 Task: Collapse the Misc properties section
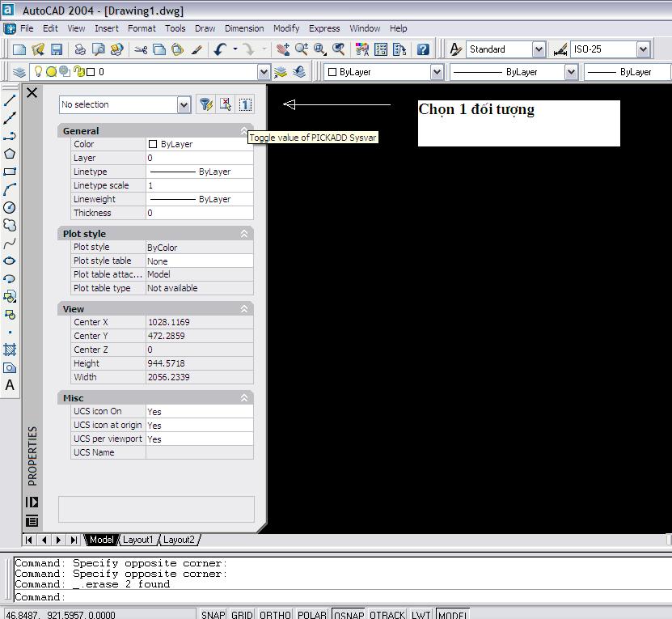point(244,398)
